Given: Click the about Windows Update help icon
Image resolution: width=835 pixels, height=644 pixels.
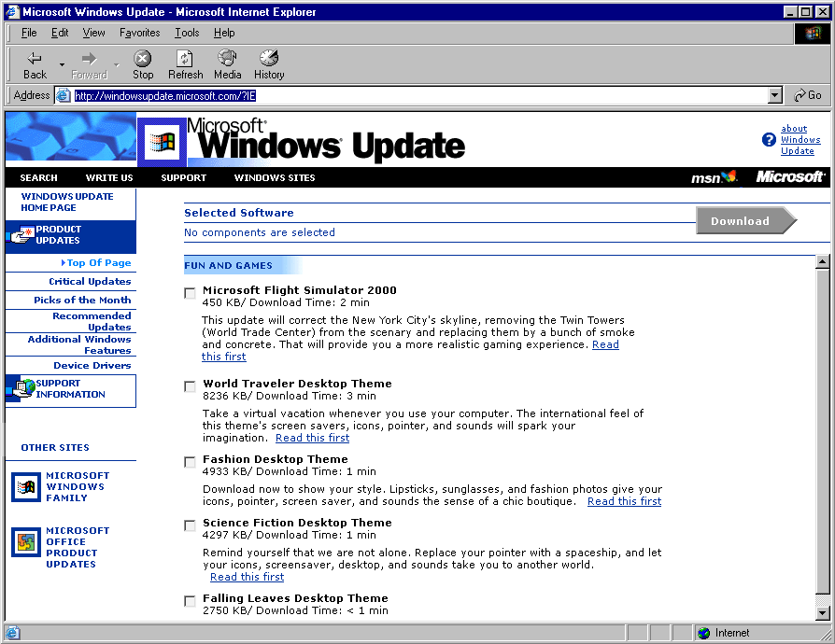Looking at the screenshot, I should pos(769,140).
